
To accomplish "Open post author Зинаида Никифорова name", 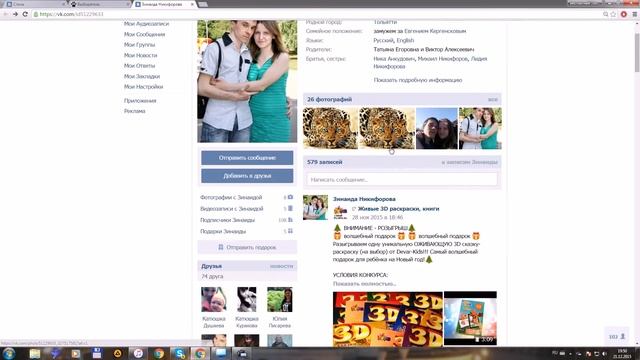I will pyautogui.click(x=364, y=199).
